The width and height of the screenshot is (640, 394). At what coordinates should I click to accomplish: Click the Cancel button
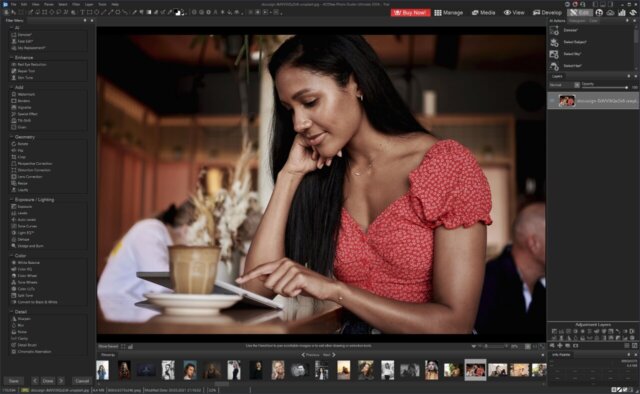pyautogui.click(x=82, y=381)
